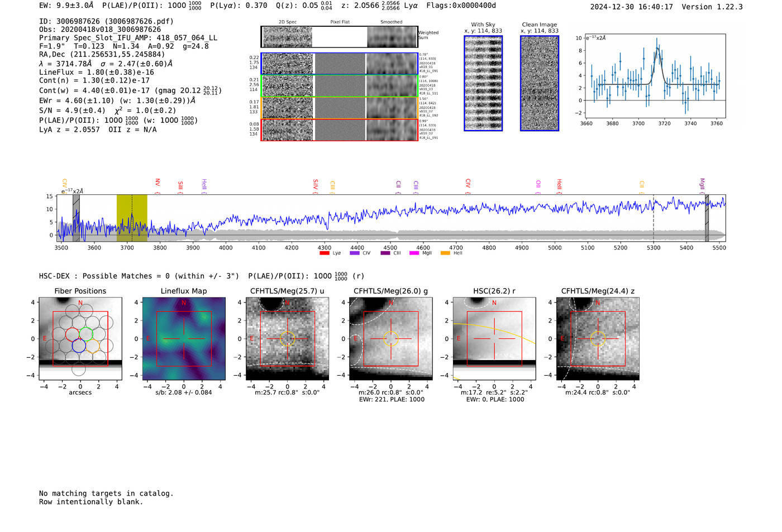The height and width of the screenshot is (532, 782).
Task: Click the RA,Dec coordinates text
Action: [x=102, y=55]
